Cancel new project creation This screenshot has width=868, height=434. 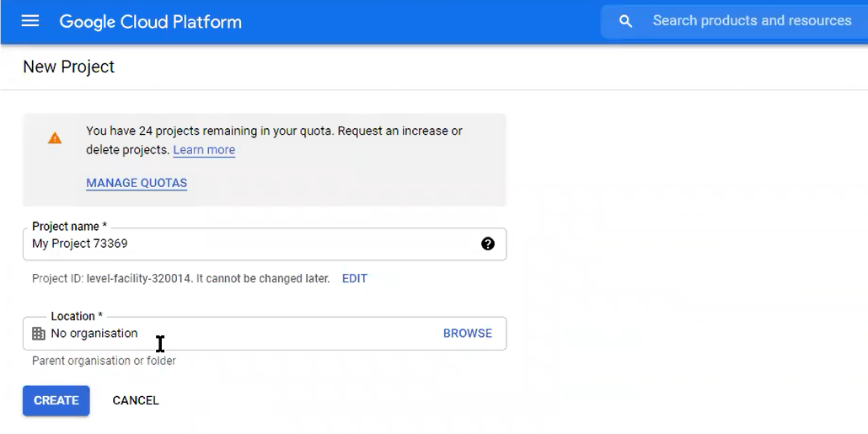point(136,400)
